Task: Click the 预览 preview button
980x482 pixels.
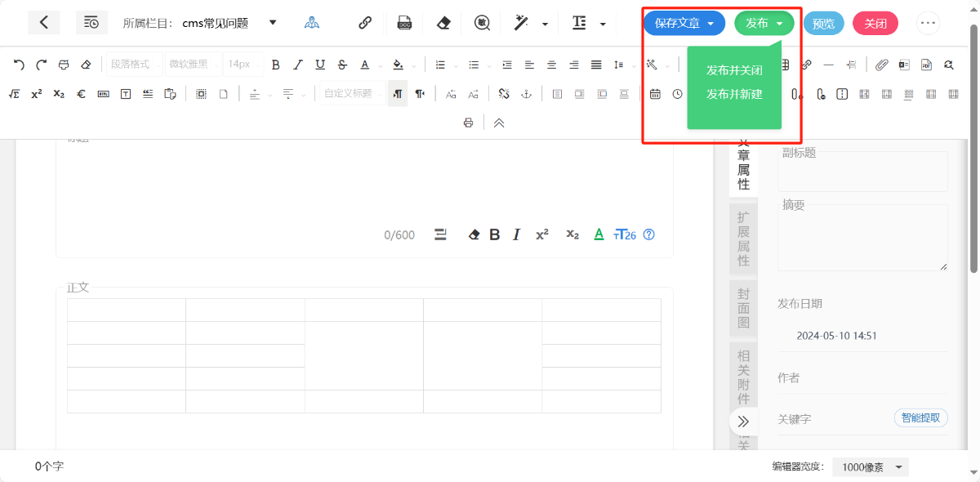Action: click(823, 24)
